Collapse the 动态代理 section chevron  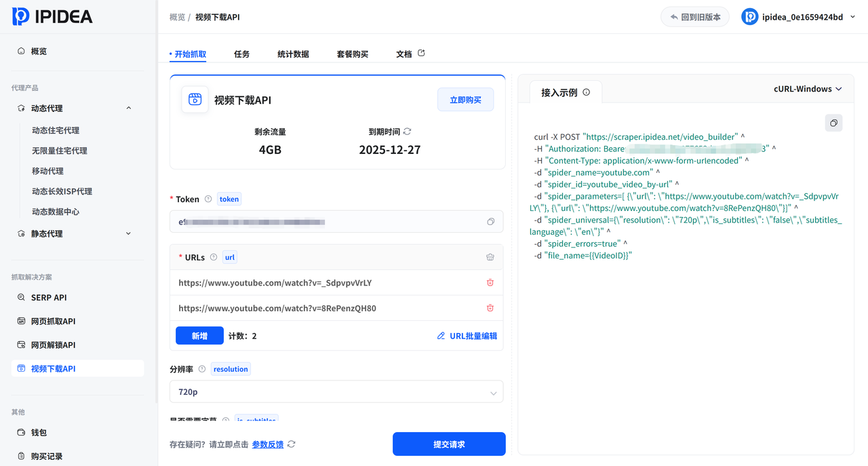click(129, 108)
